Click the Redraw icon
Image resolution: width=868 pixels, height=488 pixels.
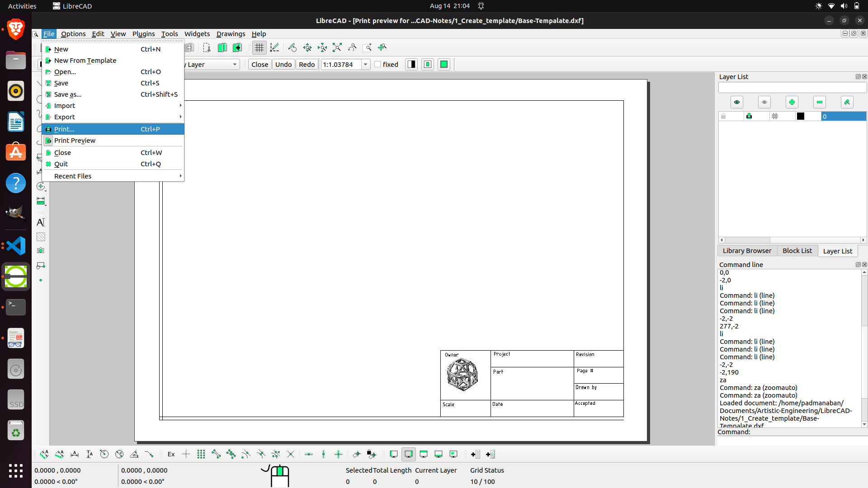click(x=292, y=47)
